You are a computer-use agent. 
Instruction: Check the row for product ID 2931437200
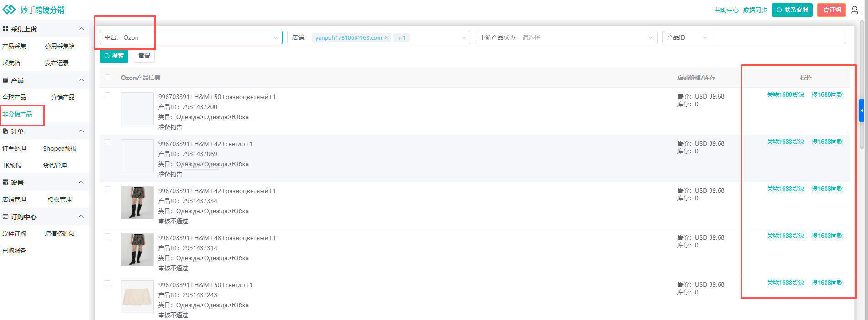tap(108, 95)
